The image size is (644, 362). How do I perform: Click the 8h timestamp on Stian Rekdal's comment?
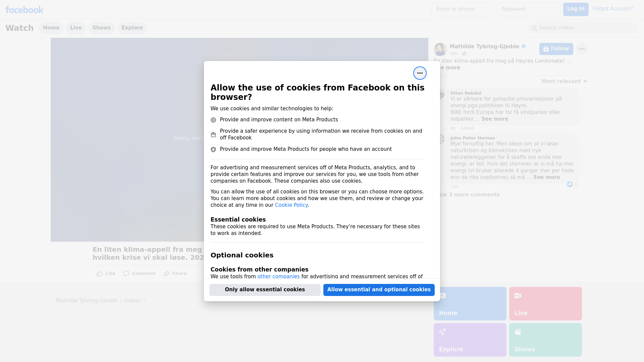click(x=453, y=128)
